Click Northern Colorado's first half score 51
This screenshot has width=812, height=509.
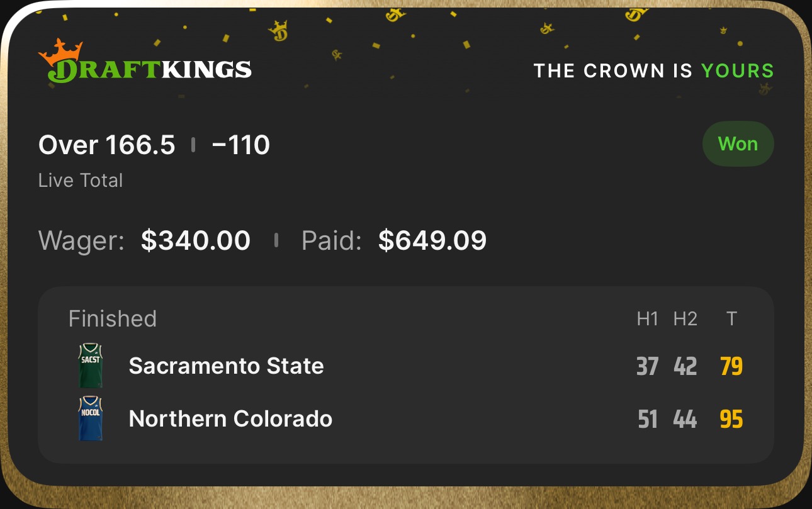click(647, 419)
